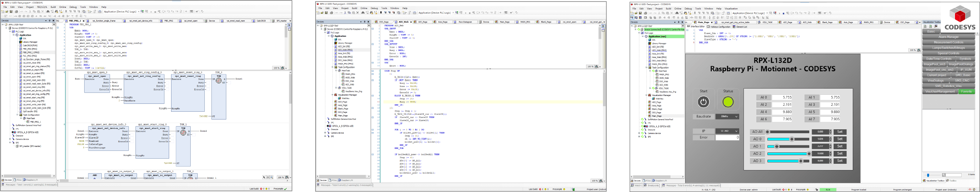The image size is (980, 192).
Task: Open the Lamps/Switches/Bitmaps toolbox category
Action: pyautogui.click(x=948, y=48)
